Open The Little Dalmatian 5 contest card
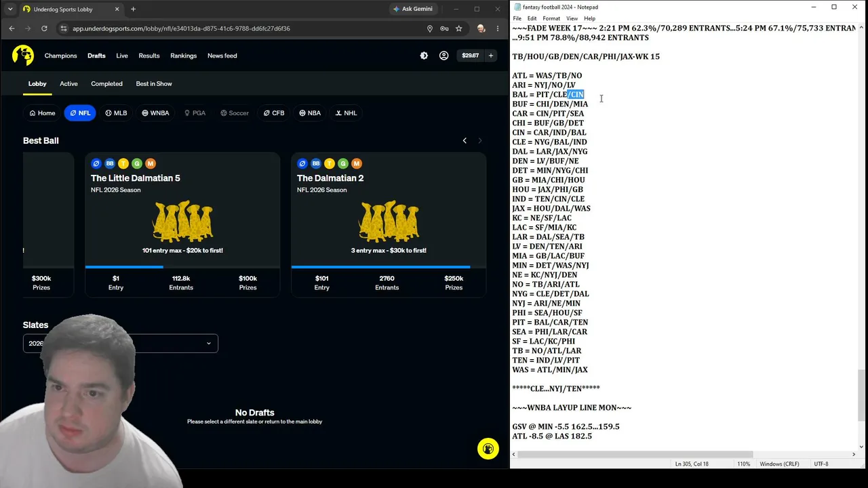This screenshot has height=488, width=868. pos(182,224)
